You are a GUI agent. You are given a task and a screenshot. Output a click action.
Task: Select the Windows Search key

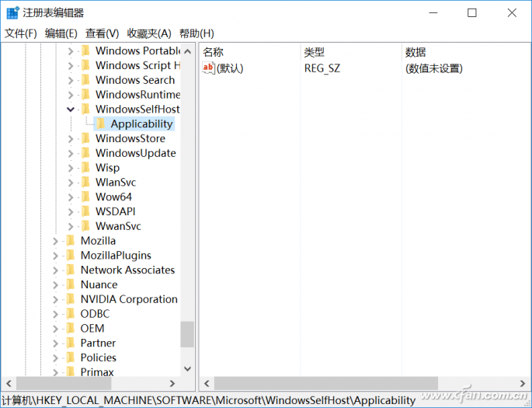[x=134, y=80]
